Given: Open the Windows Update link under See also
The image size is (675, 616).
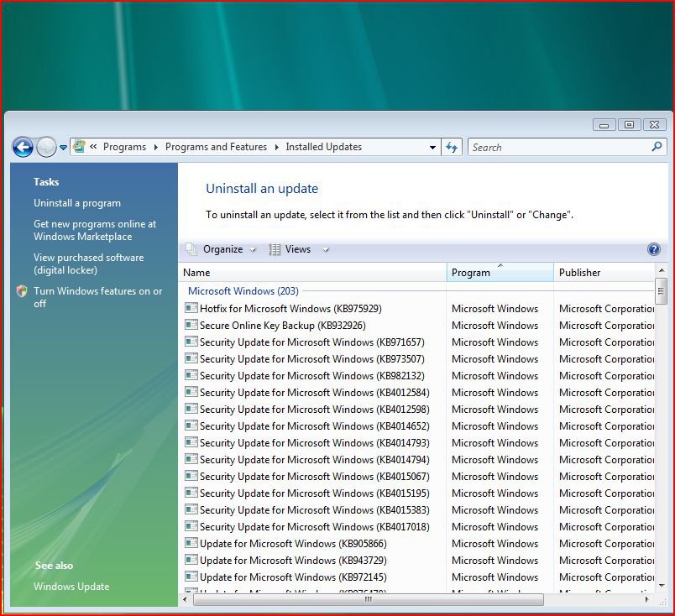Looking at the screenshot, I should (71, 587).
